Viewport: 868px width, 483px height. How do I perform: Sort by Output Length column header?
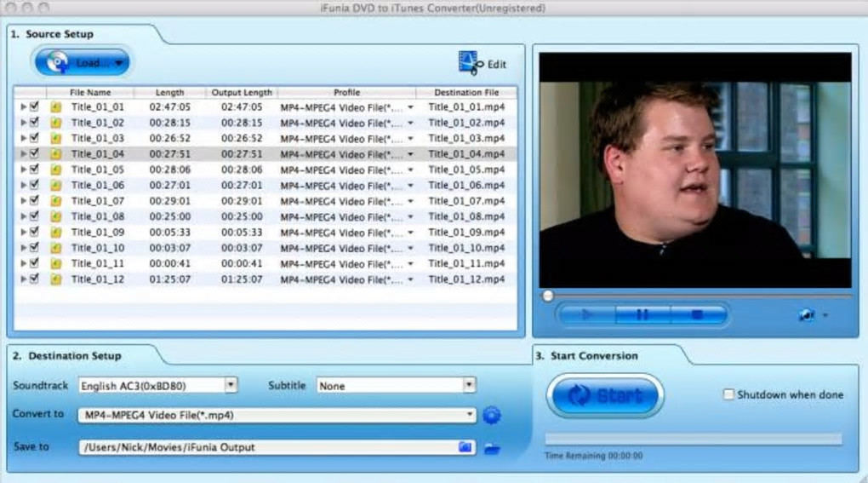click(x=242, y=93)
